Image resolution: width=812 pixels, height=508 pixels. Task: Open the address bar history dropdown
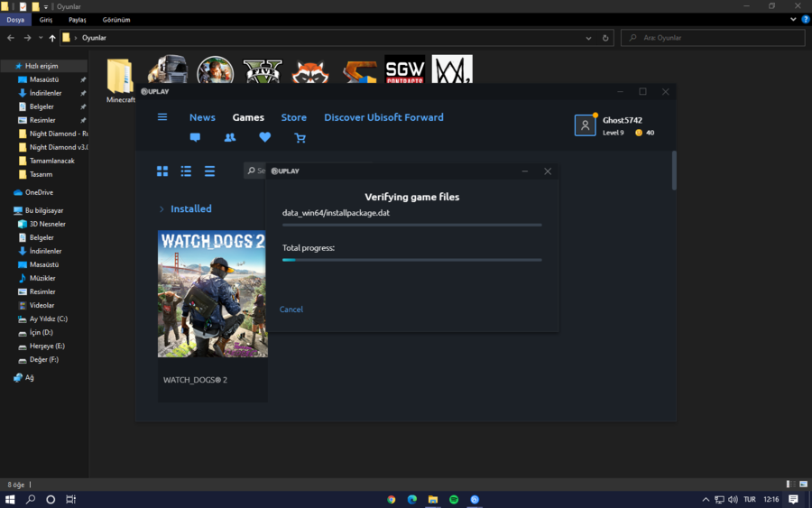pyautogui.click(x=588, y=38)
